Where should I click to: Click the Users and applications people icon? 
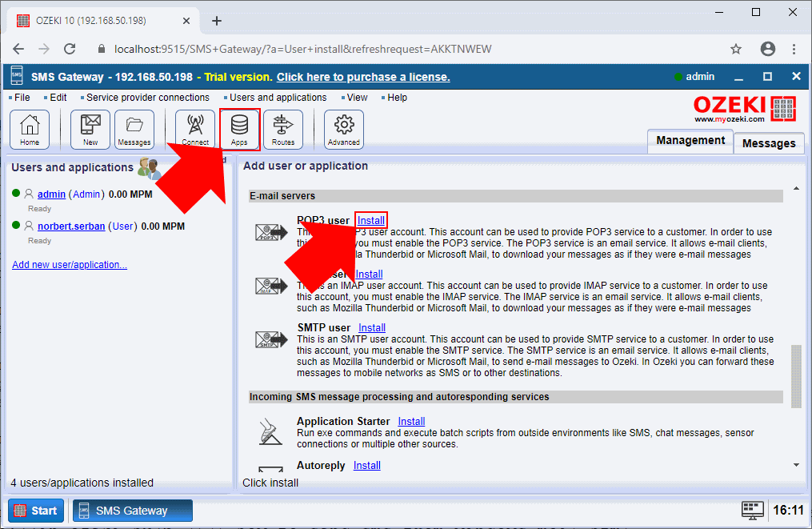[x=149, y=168]
